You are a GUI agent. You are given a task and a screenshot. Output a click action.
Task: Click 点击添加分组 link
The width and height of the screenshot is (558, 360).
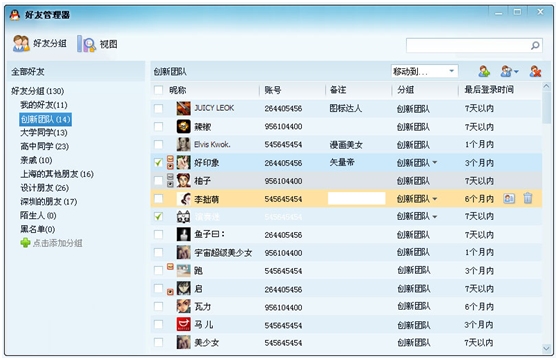point(58,243)
